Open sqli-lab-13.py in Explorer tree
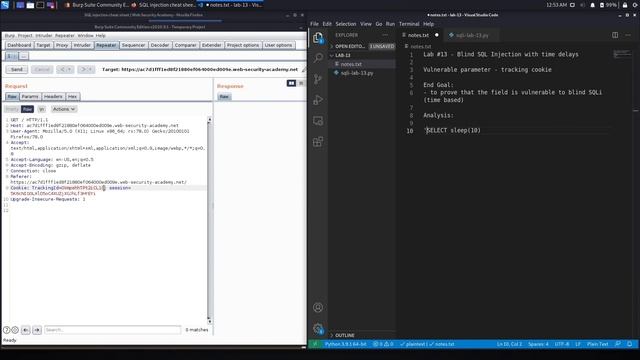 tap(357, 73)
